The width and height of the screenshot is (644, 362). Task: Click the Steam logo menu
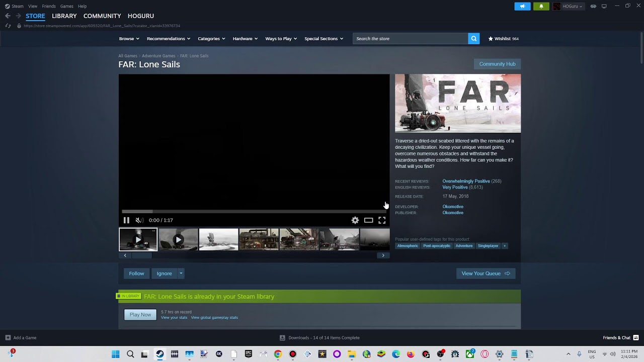14,6
